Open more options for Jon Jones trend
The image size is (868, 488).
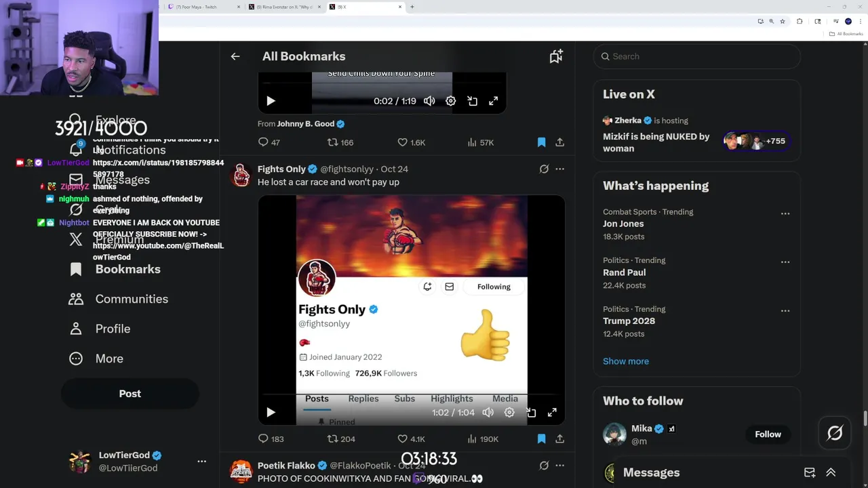pyautogui.click(x=785, y=213)
